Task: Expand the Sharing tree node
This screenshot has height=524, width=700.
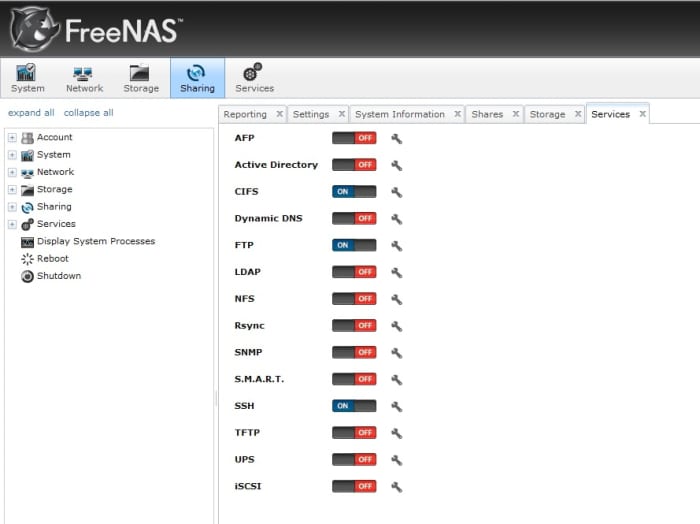Action: (12, 207)
